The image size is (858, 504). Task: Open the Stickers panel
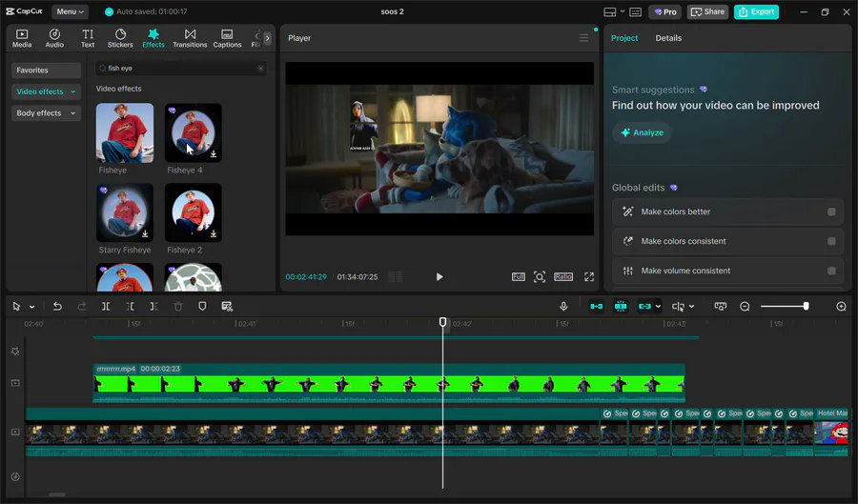tap(120, 38)
